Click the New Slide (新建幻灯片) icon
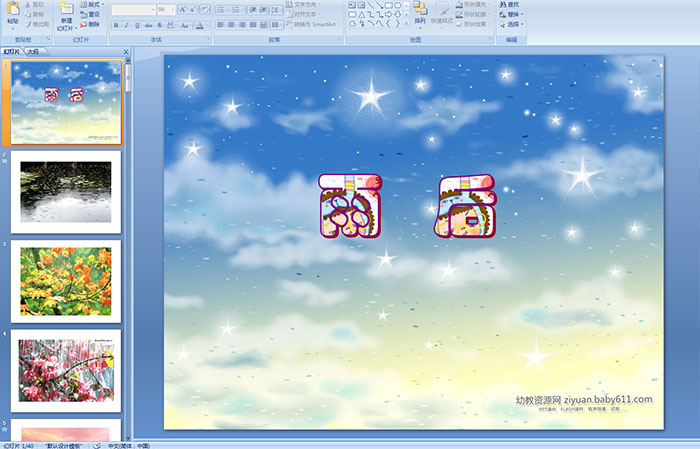This screenshot has width=700, height=449. point(67,9)
